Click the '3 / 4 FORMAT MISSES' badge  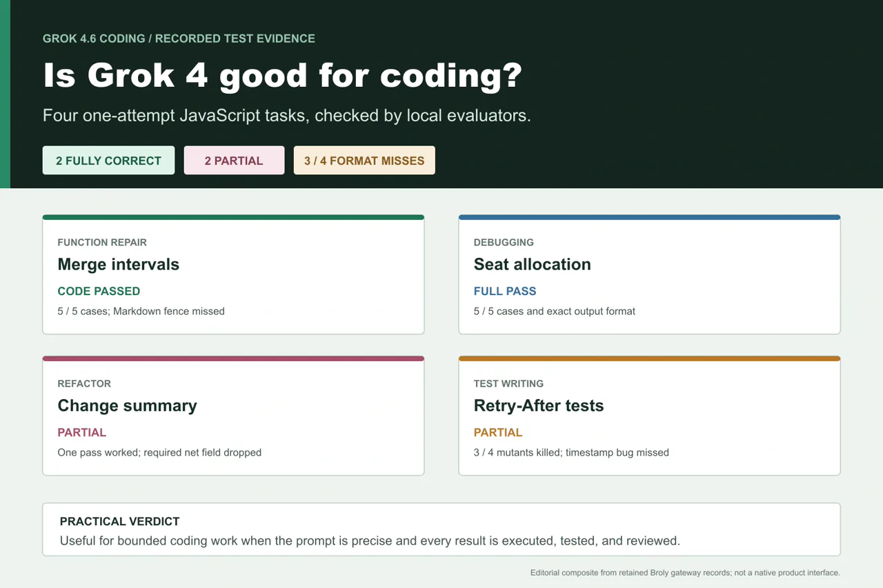(x=364, y=160)
